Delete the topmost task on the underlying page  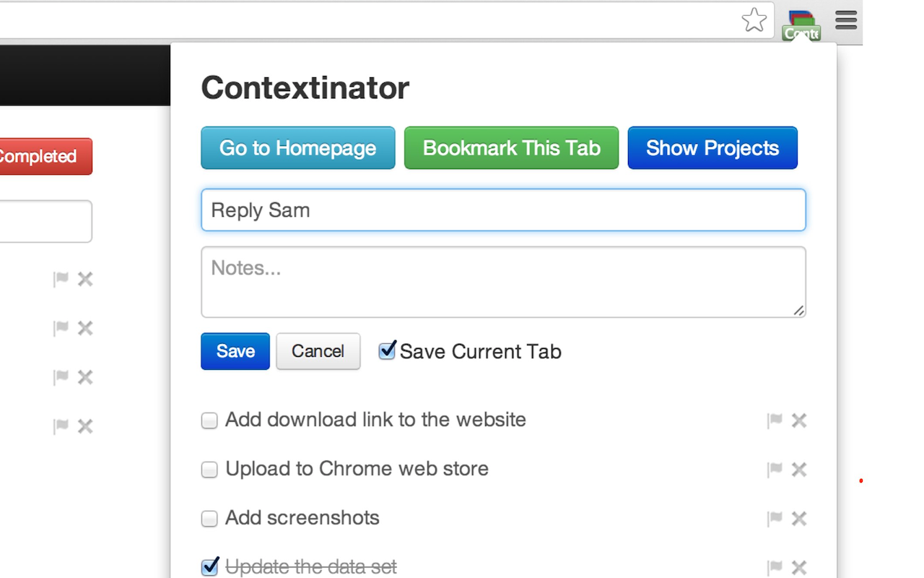[x=84, y=279]
